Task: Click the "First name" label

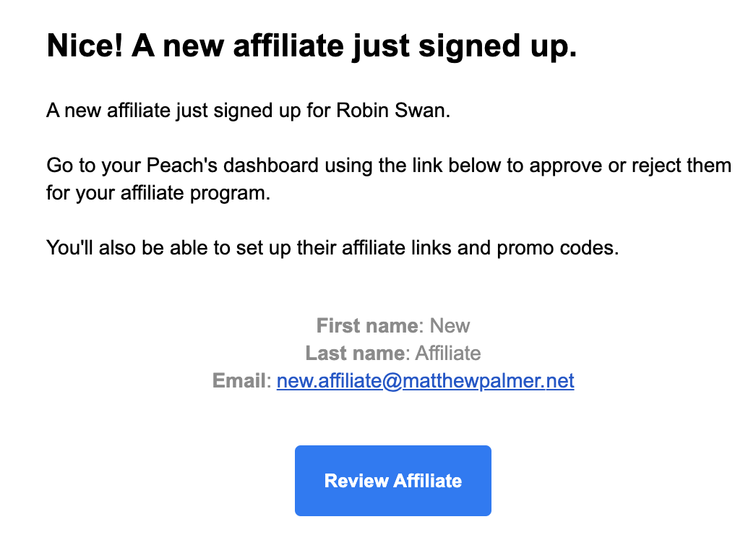Action: coord(367,325)
